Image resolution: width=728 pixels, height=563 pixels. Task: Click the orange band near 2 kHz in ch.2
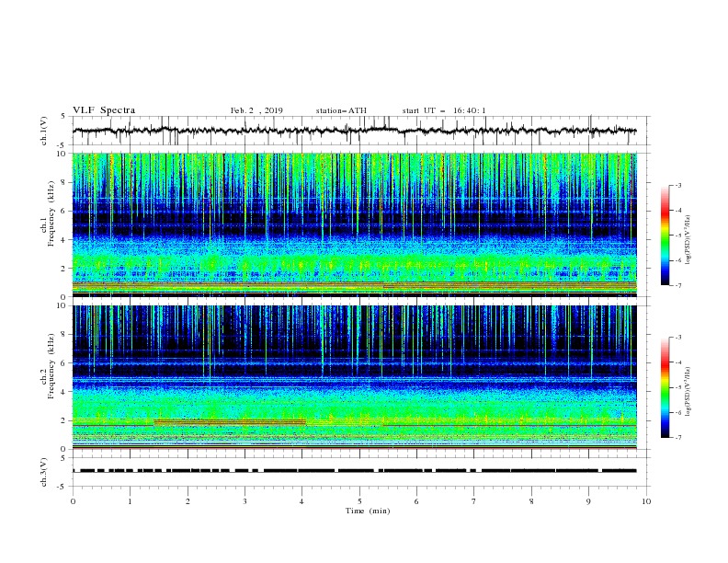tap(231, 422)
